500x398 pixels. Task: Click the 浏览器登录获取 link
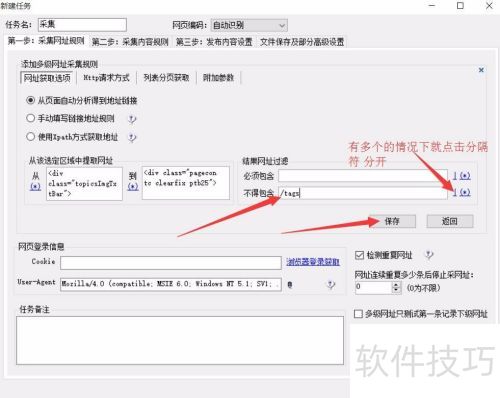point(313,262)
